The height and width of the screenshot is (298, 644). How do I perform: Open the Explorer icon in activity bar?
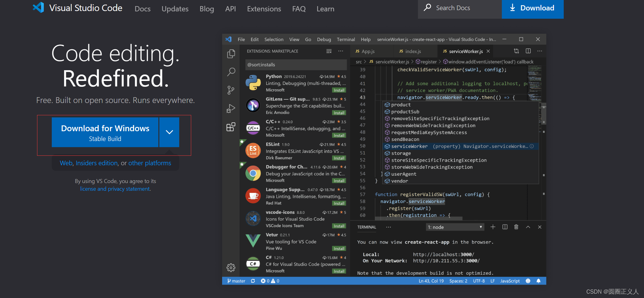(x=231, y=54)
